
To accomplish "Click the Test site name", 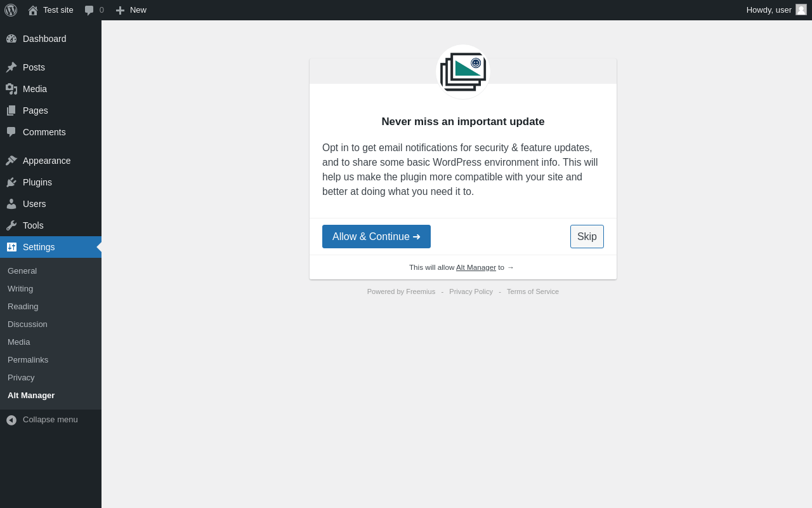I will 58,10.
